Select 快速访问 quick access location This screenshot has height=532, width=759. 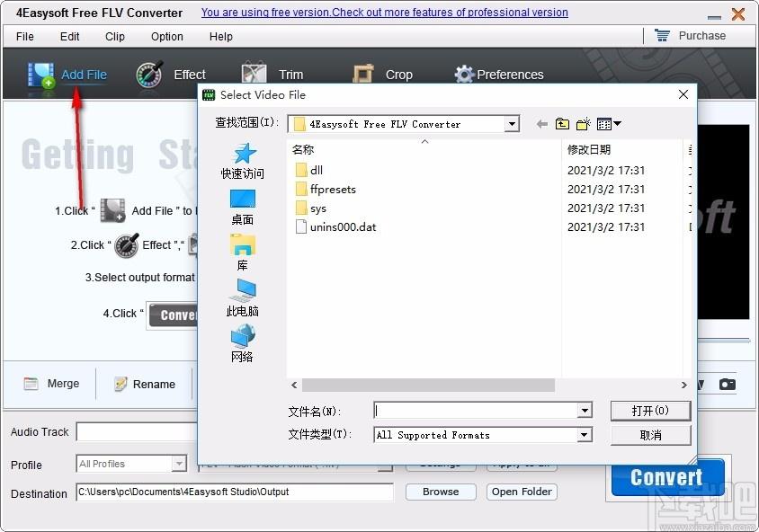point(243,161)
